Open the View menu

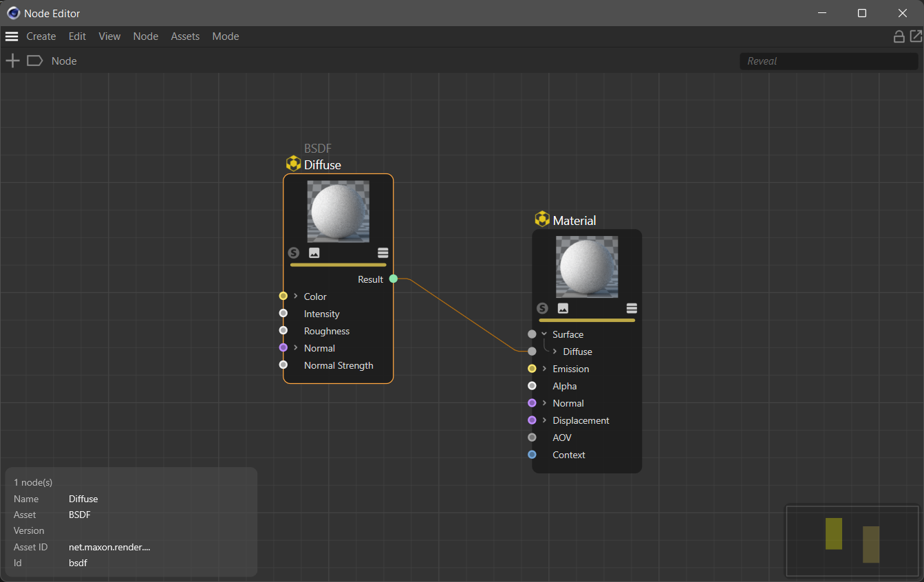coord(109,36)
